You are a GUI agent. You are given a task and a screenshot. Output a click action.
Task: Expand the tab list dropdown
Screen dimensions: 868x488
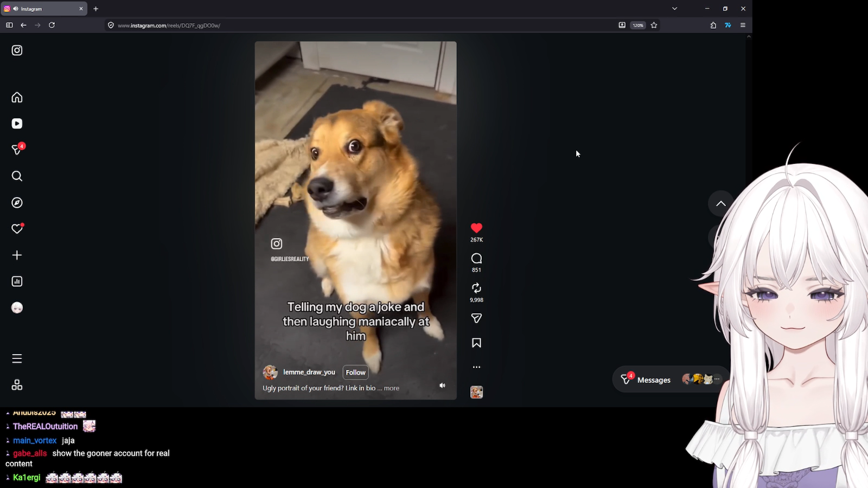[x=674, y=9]
